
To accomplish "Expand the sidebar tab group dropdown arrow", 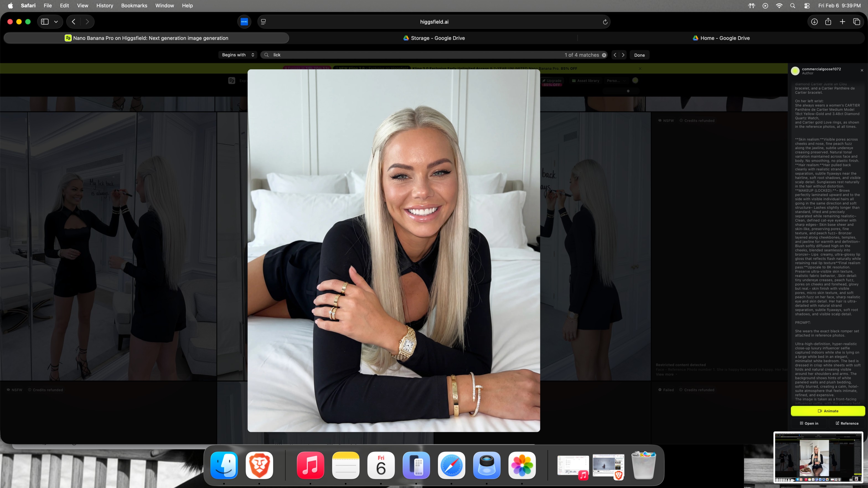I will pyautogui.click(x=56, y=22).
